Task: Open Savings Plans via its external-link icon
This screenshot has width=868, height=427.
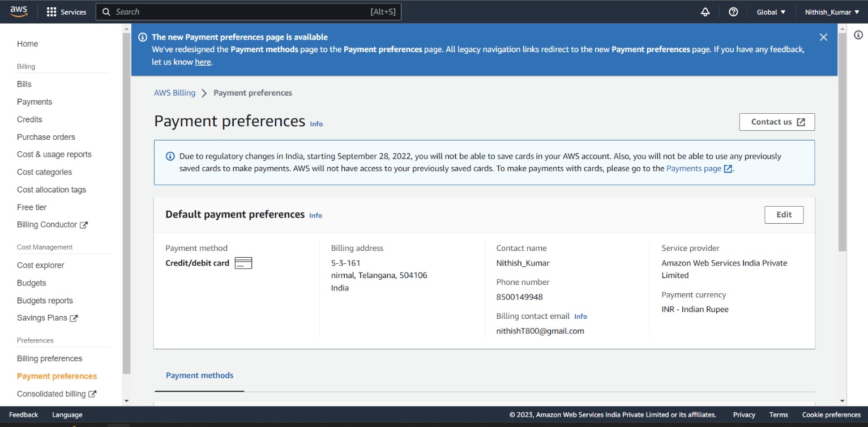Action: [74, 318]
